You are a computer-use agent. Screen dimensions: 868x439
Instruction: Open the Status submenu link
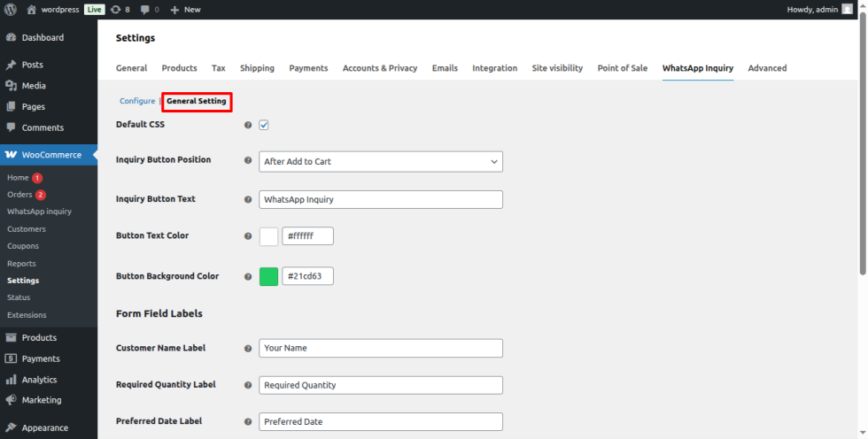[x=19, y=297]
